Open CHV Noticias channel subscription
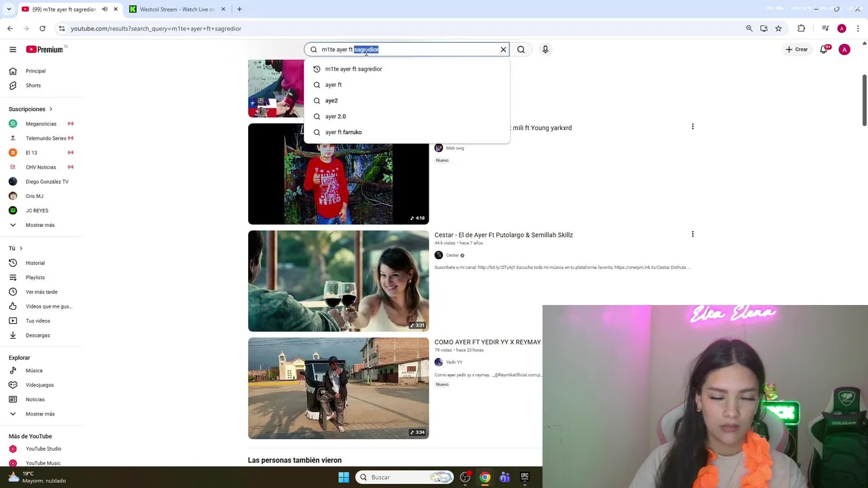This screenshot has width=868, height=488. pyautogui.click(x=41, y=167)
